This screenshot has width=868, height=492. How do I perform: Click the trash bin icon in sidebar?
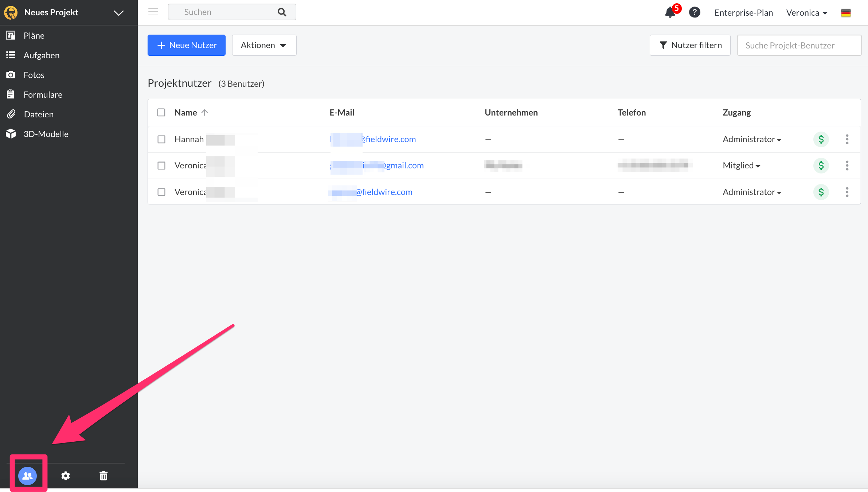(103, 476)
